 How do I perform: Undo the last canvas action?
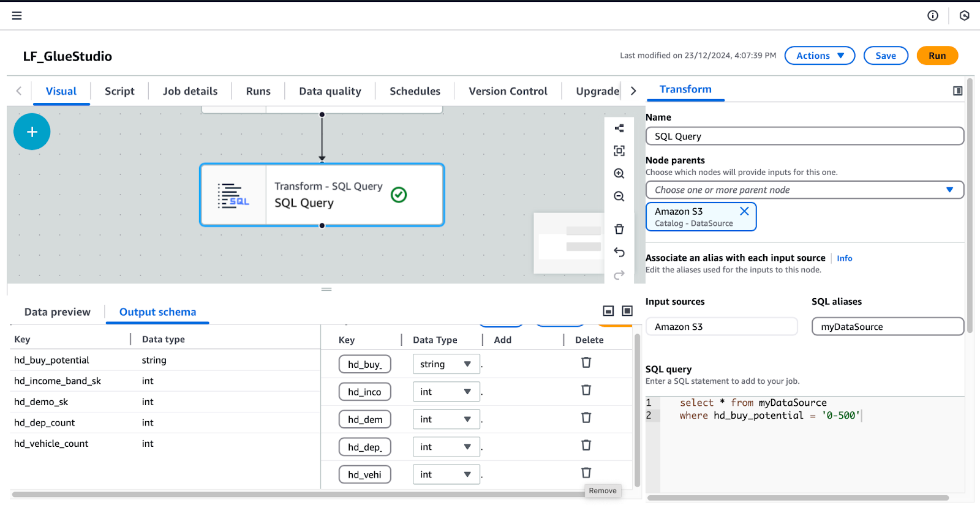619,252
